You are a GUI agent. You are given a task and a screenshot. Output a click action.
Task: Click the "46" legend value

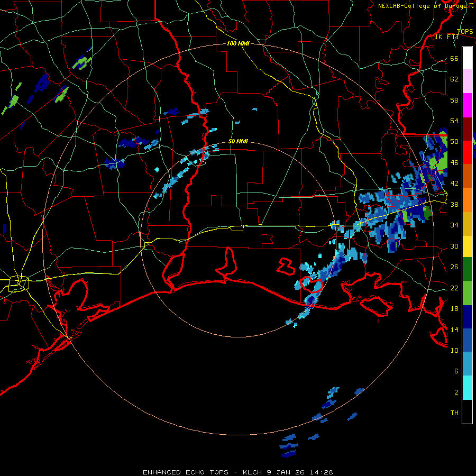[x=454, y=163]
